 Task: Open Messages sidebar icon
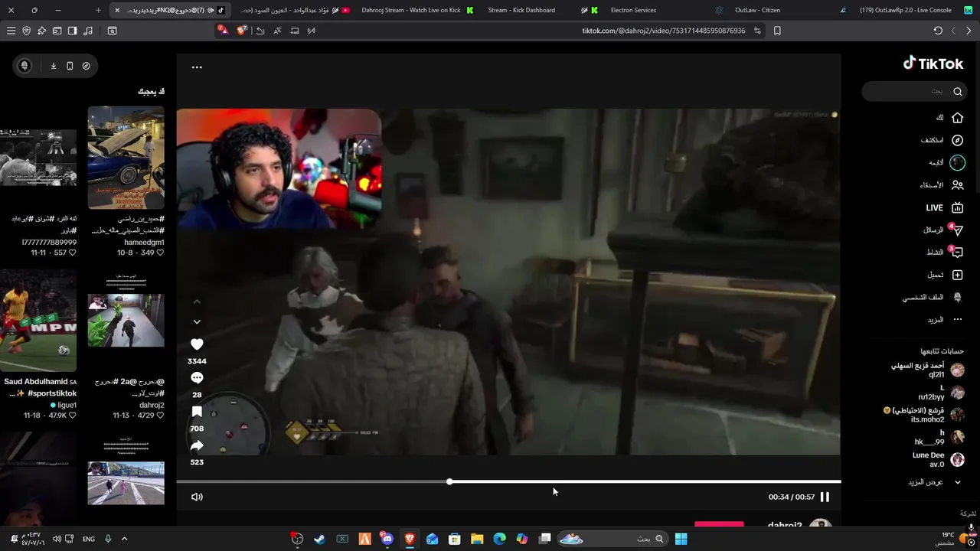pyautogui.click(x=956, y=230)
